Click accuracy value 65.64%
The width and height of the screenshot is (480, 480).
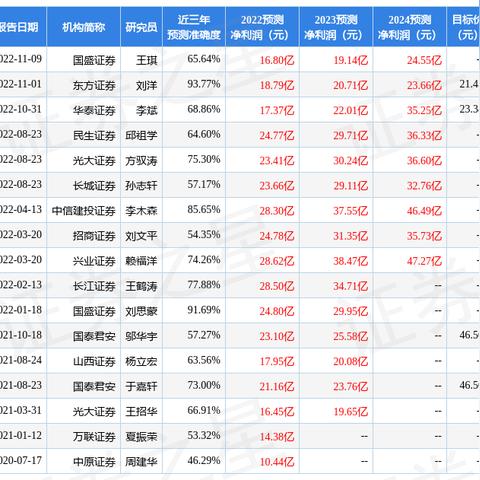click(204, 59)
